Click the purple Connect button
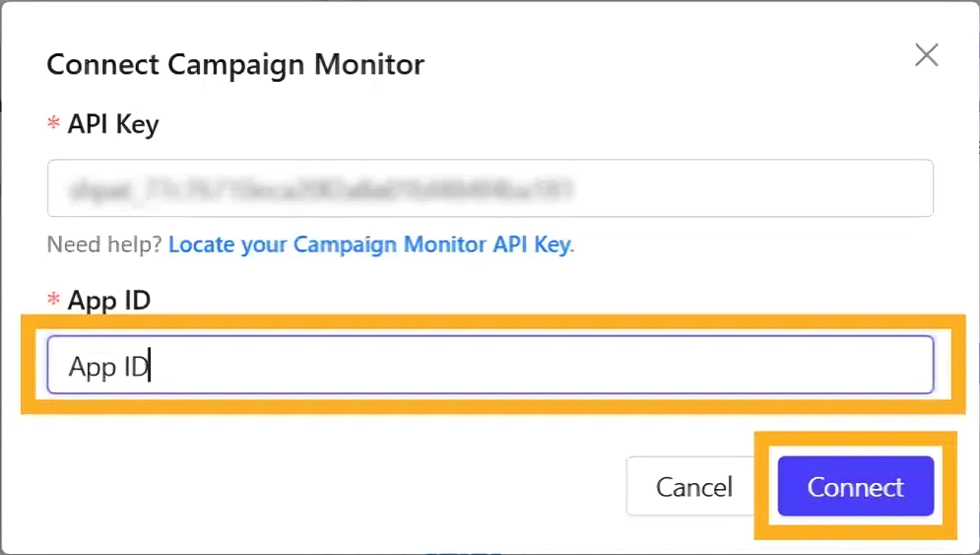 [855, 486]
